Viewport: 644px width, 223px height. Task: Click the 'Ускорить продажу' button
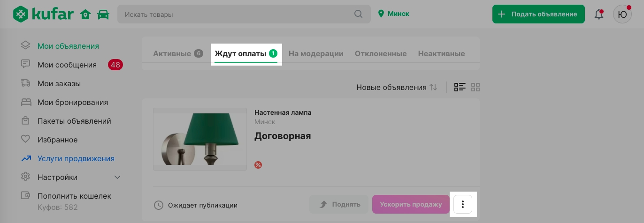coord(411,204)
